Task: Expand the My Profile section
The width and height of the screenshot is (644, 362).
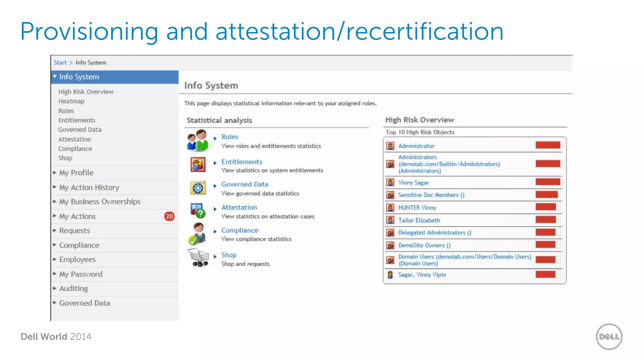Action: (55, 173)
